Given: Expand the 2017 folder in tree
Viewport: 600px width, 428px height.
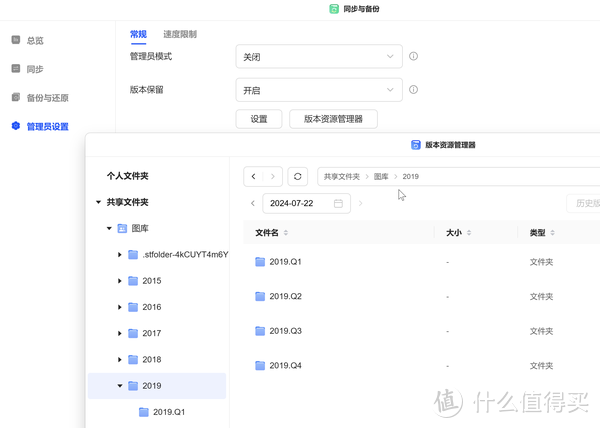Looking at the screenshot, I should click(x=120, y=333).
